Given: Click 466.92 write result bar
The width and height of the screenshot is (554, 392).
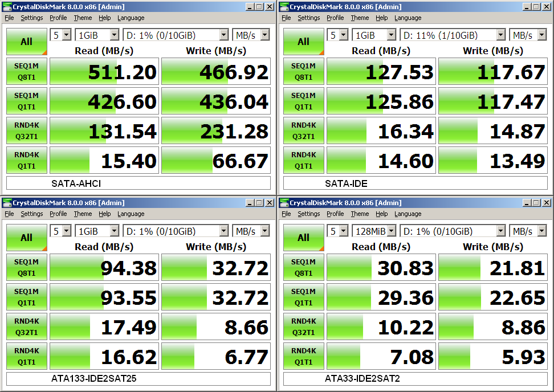Looking at the screenshot, I should (x=216, y=71).
